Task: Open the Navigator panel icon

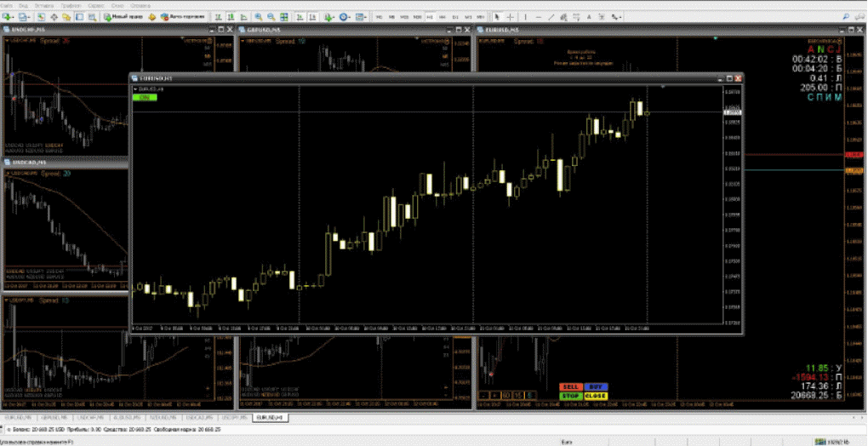Action: (66, 17)
